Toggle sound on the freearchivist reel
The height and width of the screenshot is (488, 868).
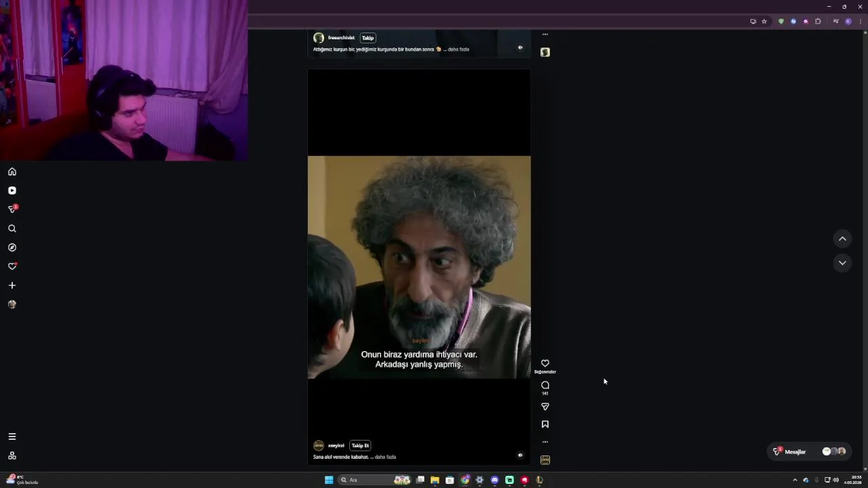(520, 47)
